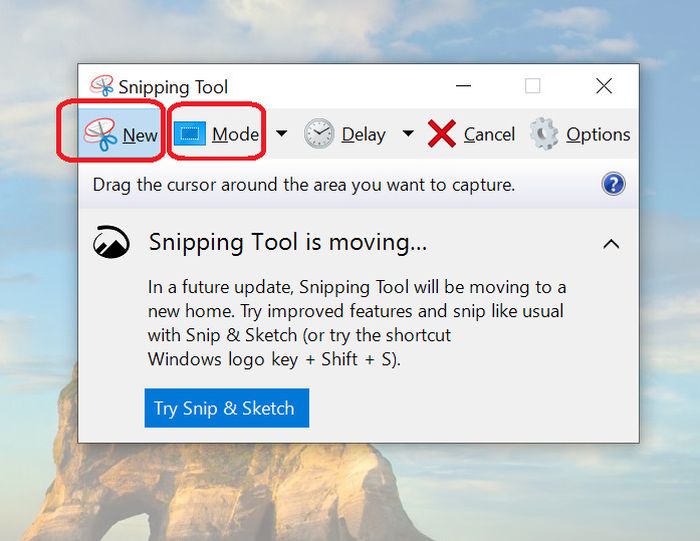
Task: Expand the Delay dropdown arrow
Action: tap(408, 133)
